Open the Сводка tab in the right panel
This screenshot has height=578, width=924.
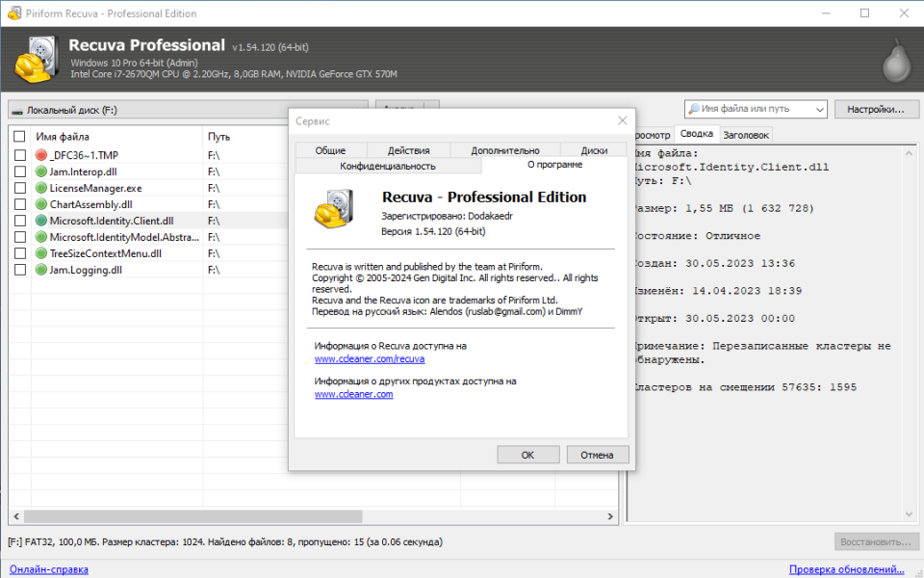point(697,134)
